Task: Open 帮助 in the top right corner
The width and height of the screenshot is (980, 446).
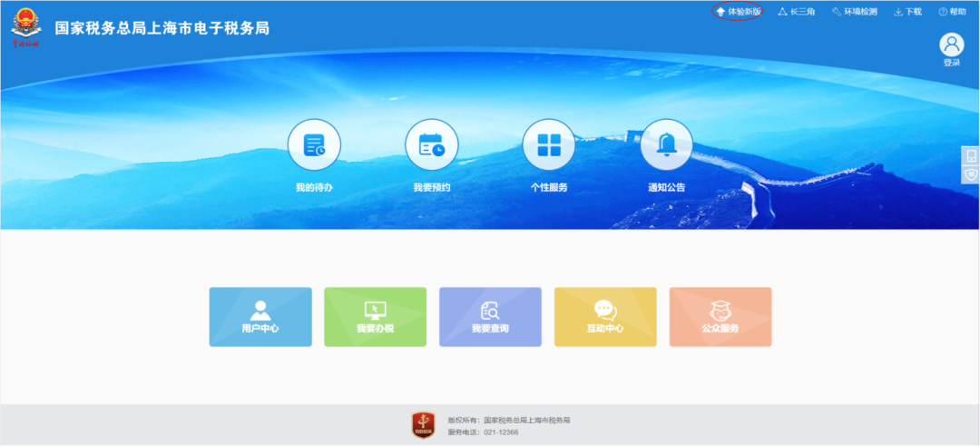Action: tap(952, 12)
